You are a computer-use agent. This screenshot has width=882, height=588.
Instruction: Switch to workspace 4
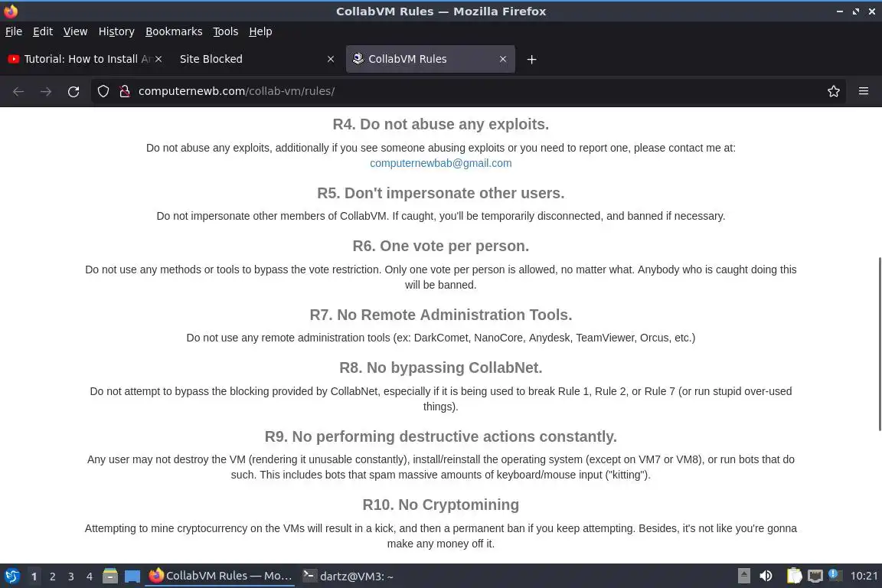tap(90, 577)
